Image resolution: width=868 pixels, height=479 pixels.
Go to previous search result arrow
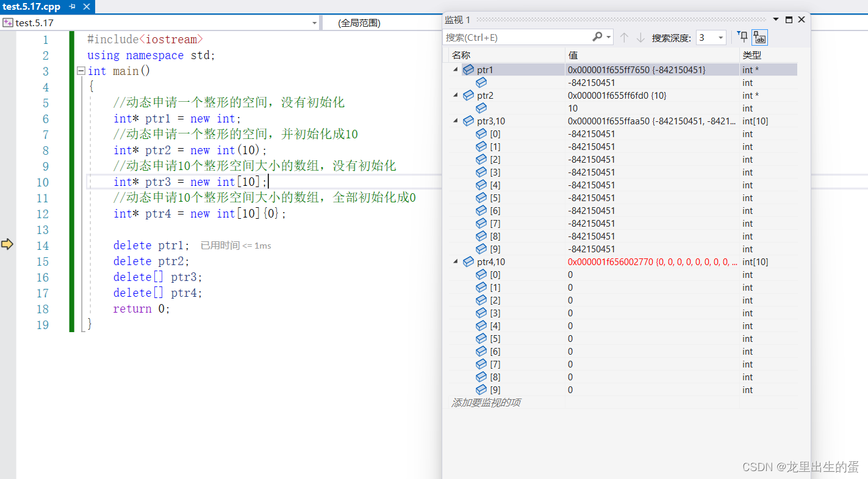[624, 38]
